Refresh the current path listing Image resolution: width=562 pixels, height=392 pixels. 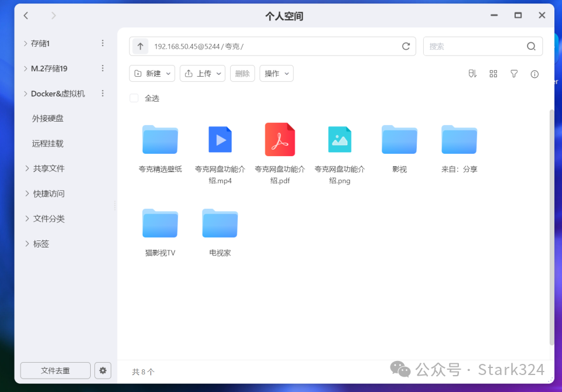click(406, 46)
